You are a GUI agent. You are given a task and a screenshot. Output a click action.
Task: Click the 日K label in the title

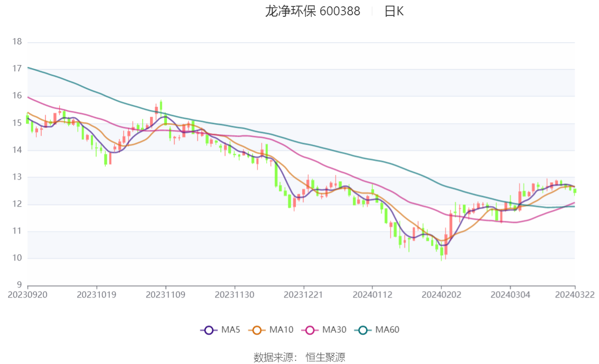(x=394, y=11)
